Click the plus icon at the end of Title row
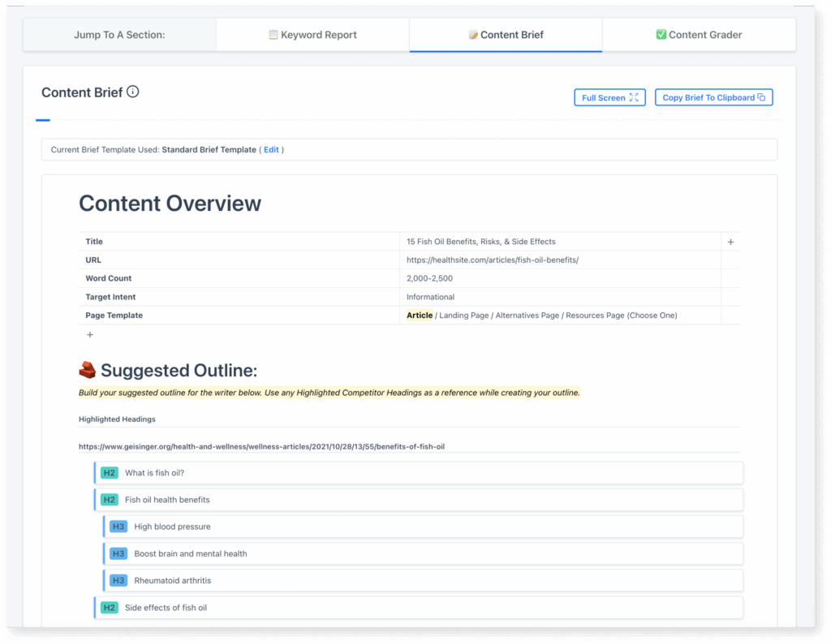 [x=730, y=241]
